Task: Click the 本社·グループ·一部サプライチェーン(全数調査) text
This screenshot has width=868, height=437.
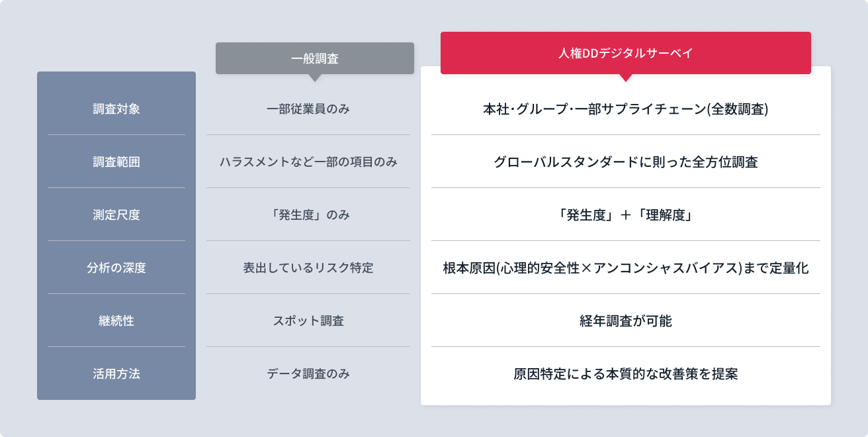Action: pos(626,109)
